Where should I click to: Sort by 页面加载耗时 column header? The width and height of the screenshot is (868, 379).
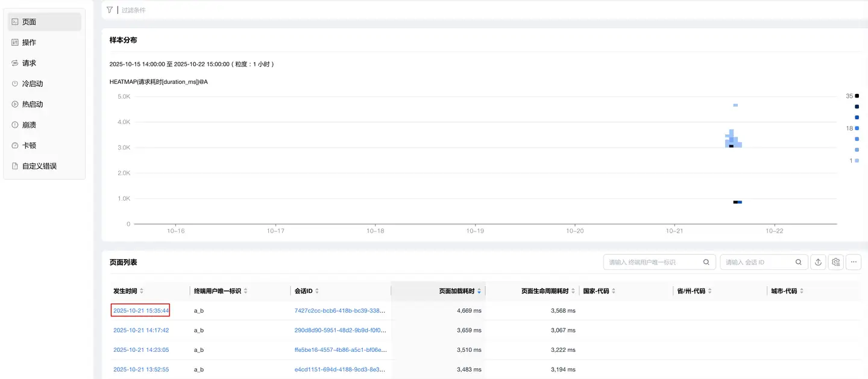pos(459,291)
